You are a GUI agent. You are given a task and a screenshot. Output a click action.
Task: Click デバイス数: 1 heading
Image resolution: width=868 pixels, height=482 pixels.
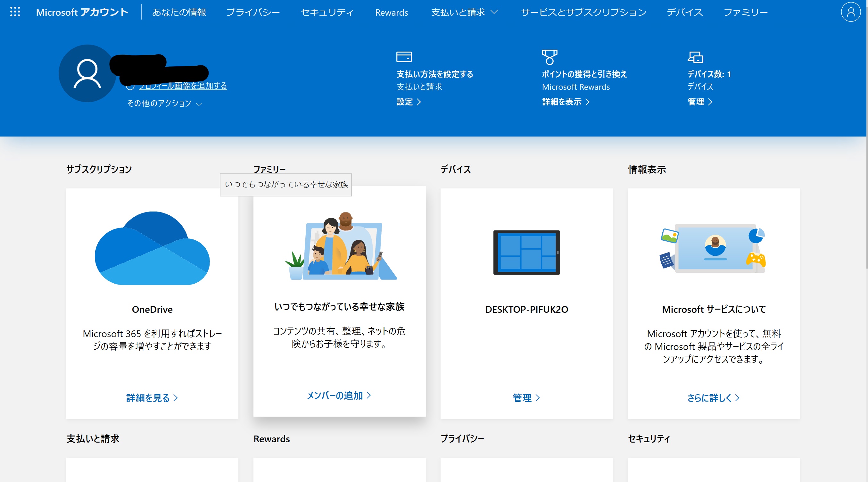click(709, 74)
